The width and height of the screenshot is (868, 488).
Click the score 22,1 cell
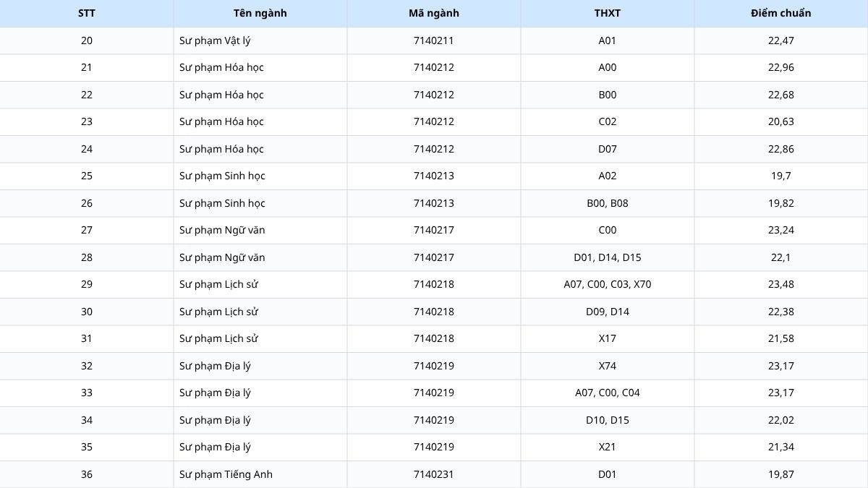(781, 257)
